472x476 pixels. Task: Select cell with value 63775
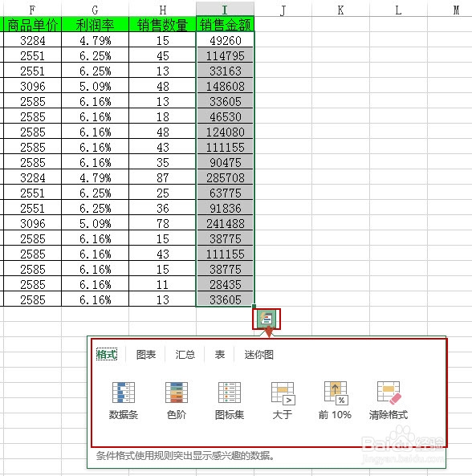coord(225,193)
